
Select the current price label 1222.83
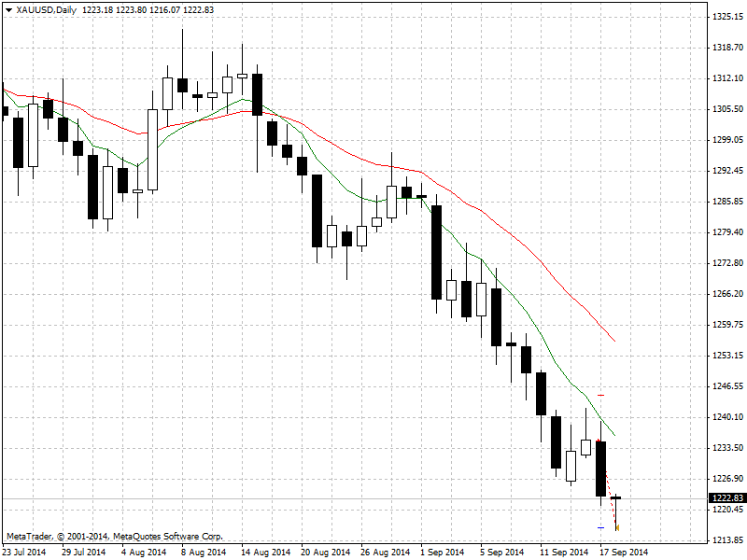(727, 498)
